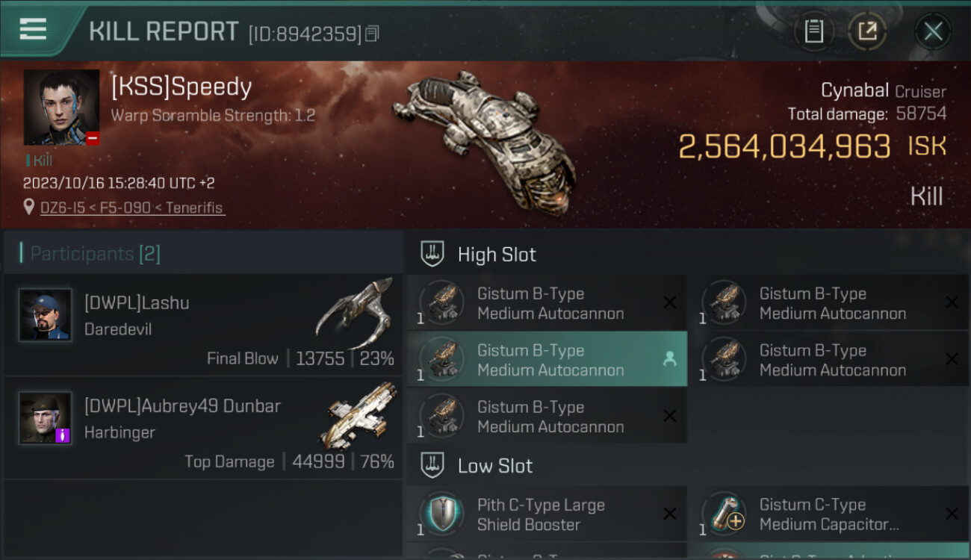Close the kill report window
This screenshot has height=560, width=971.
click(933, 31)
